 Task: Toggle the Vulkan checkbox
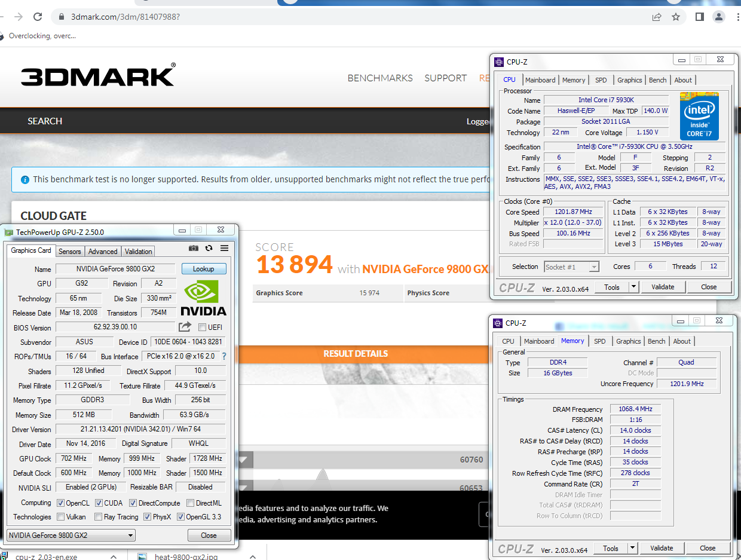pyautogui.click(x=60, y=517)
